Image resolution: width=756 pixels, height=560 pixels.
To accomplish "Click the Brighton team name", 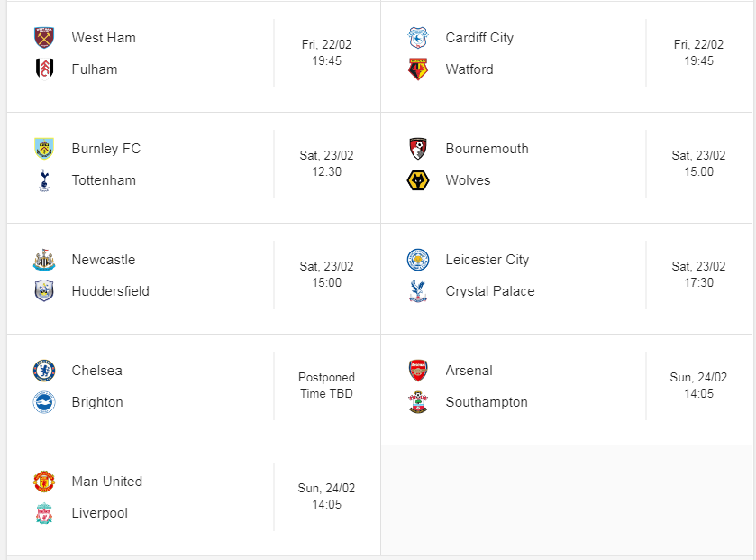I will tap(97, 402).
